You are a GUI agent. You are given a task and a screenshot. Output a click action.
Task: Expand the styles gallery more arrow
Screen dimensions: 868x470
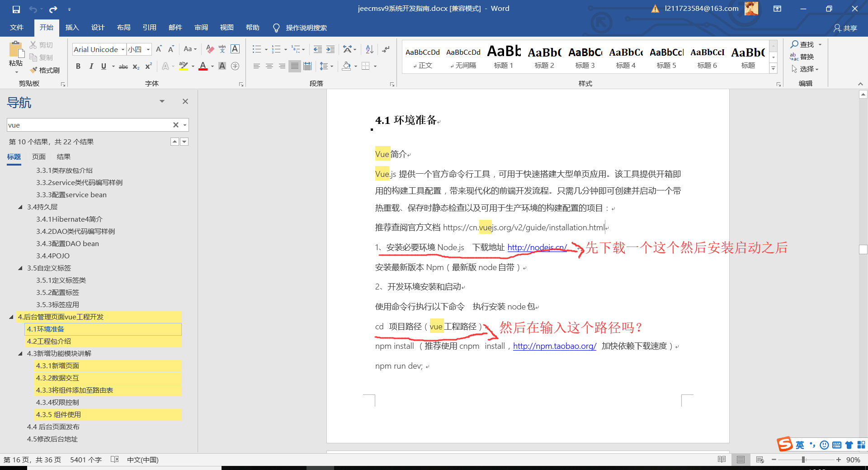pyautogui.click(x=773, y=68)
